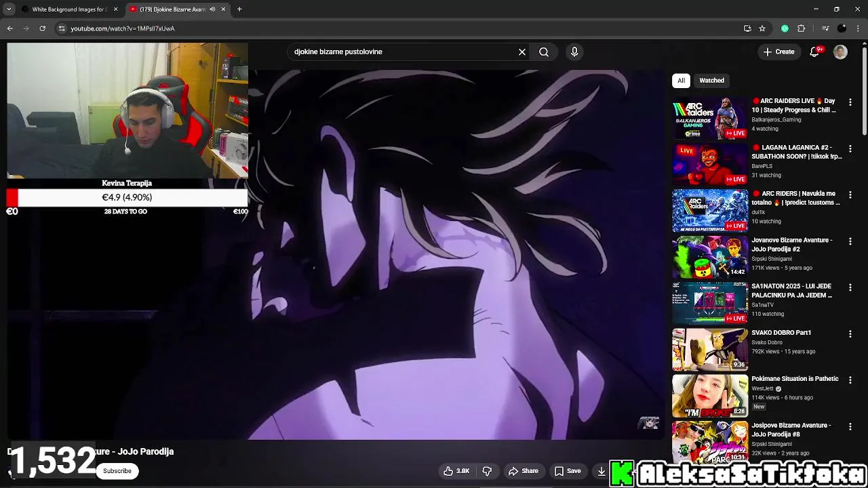Open the Balkanjeros_Gaming channel link
Image resolution: width=868 pixels, height=488 pixels.
coord(776,119)
